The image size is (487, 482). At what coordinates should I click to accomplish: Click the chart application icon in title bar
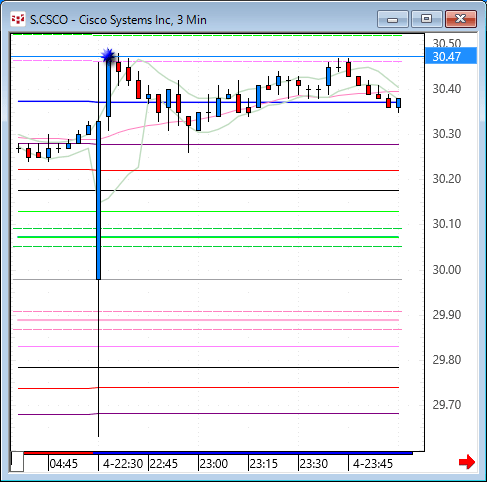pos(18,19)
